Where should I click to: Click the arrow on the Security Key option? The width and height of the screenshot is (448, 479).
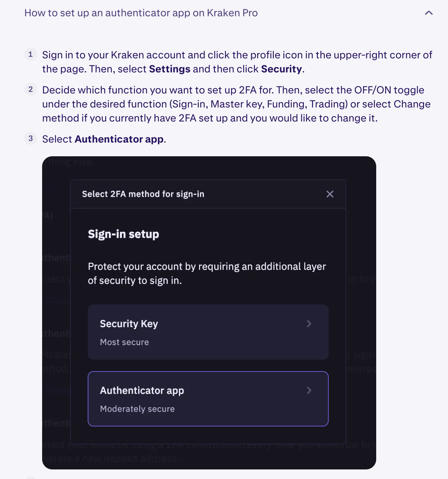pos(309,324)
